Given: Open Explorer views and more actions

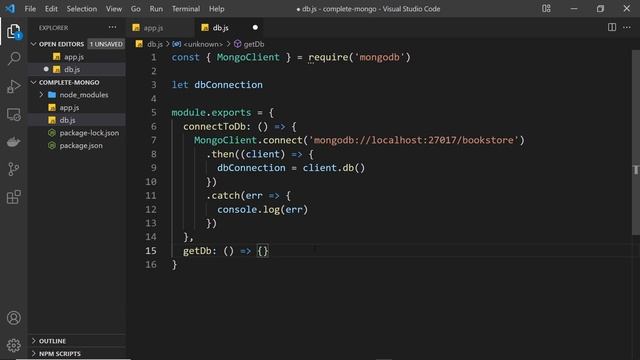Looking at the screenshot, I should [x=112, y=27].
